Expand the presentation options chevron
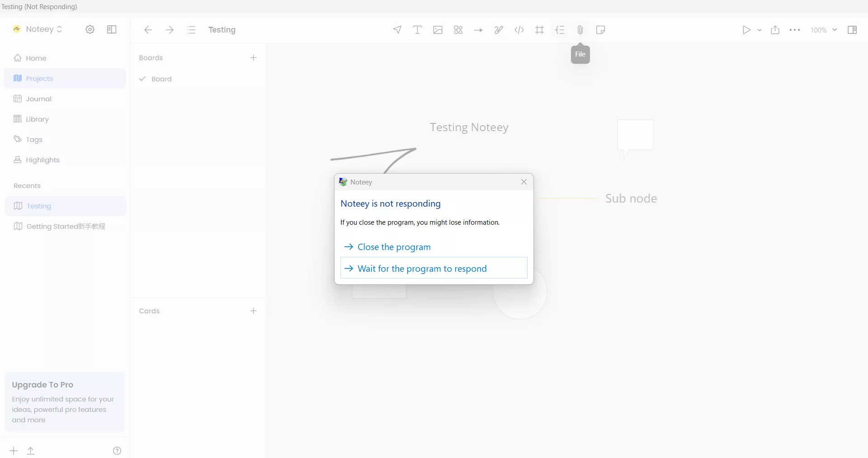The height and width of the screenshot is (458, 868). pos(759,30)
